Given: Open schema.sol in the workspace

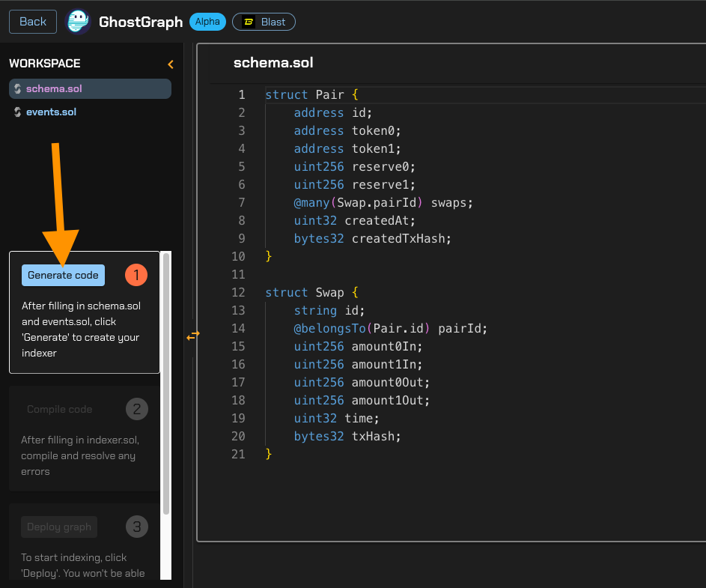Looking at the screenshot, I should coord(54,89).
